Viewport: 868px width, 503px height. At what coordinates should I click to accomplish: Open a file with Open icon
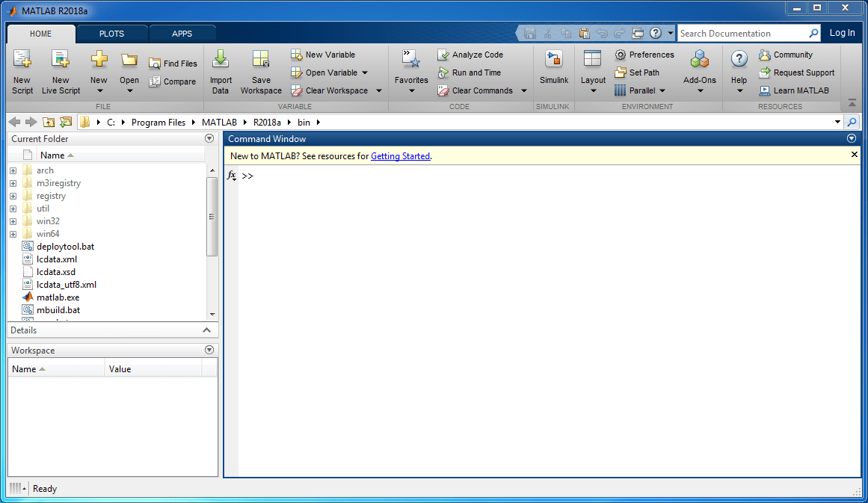(129, 60)
